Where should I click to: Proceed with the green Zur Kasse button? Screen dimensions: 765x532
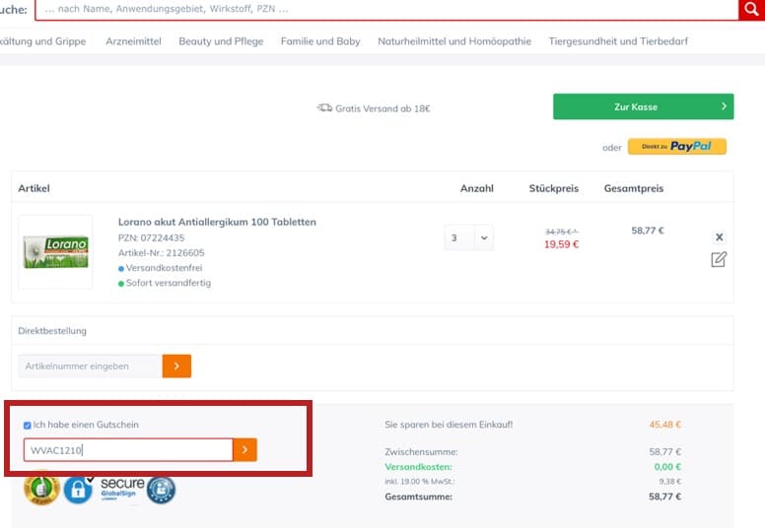click(x=643, y=106)
